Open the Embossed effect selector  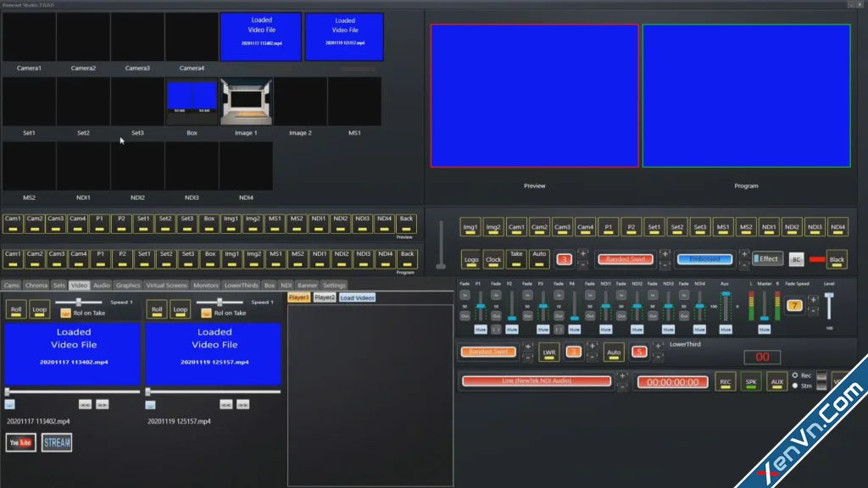(704, 259)
